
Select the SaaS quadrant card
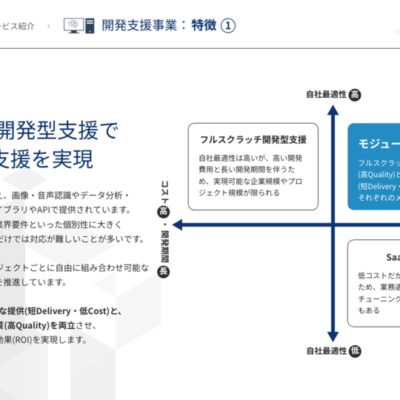click(374, 283)
